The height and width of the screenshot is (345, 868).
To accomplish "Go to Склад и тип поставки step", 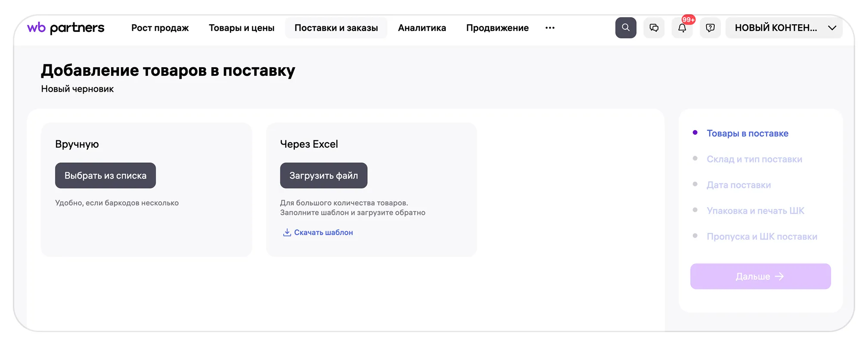I will coord(754,159).
